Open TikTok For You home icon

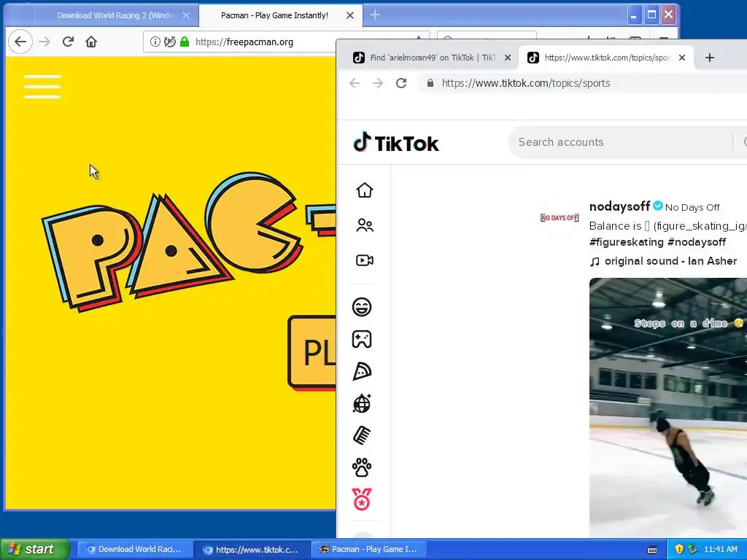[365, 190]
